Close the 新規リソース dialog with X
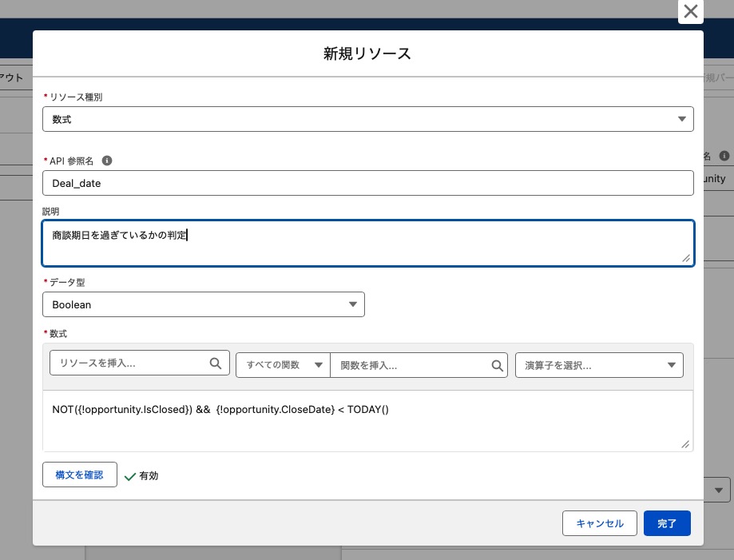734x560 pixels. 690,11
